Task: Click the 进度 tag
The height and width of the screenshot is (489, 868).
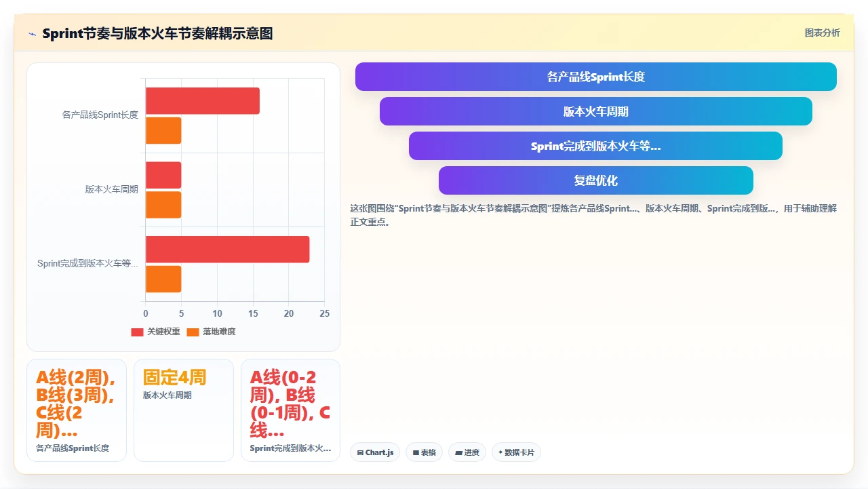Action: tap(467, 452)
